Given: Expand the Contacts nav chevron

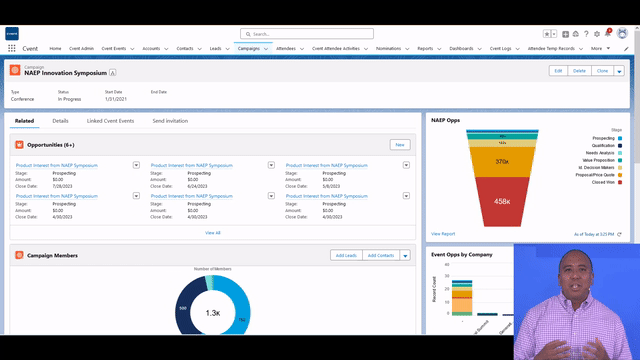Looking at the screenshot, I should [200, 49].
